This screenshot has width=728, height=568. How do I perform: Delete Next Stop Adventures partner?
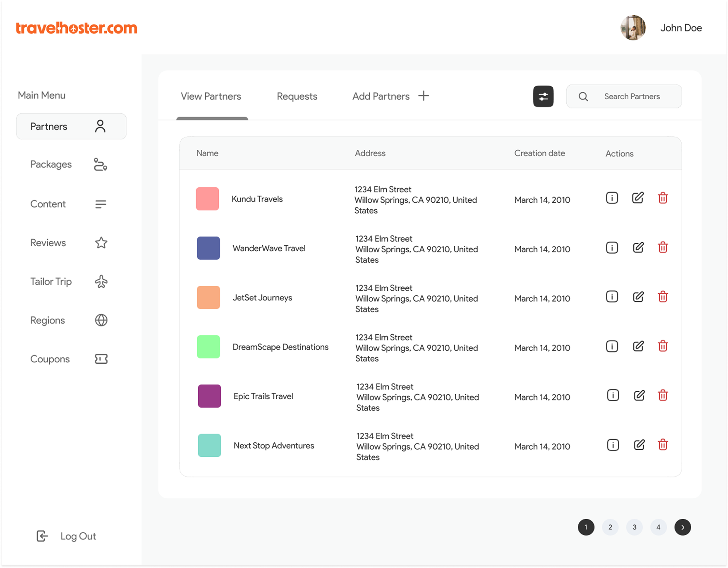[x=663, y=445]
